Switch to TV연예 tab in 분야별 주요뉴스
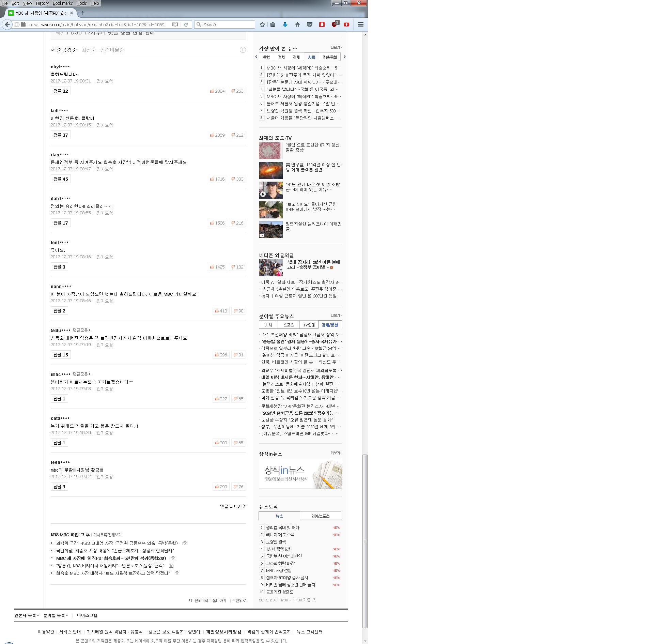 pyautogui.click(x=309, y=325)
